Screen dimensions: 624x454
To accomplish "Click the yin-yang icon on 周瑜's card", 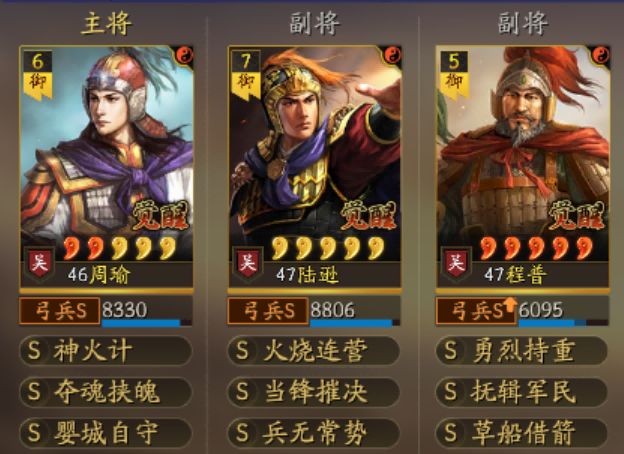I will [x=184, y=55].
